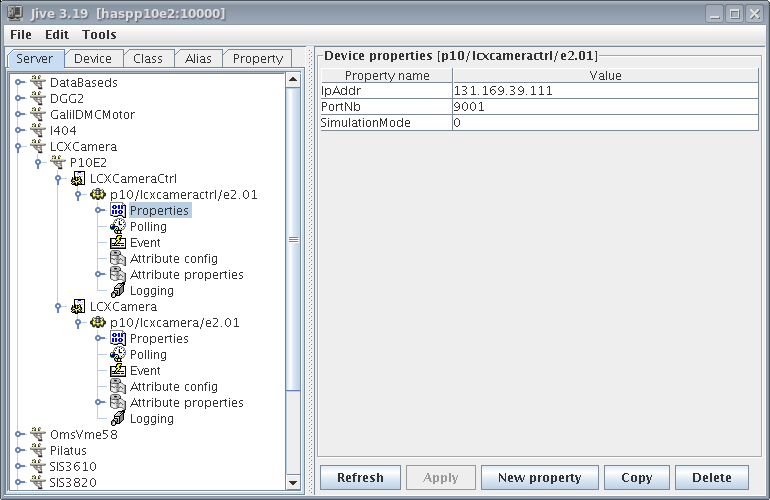Edit the SimulationMode value 0

pyautogui.click(x=605, y=123)
